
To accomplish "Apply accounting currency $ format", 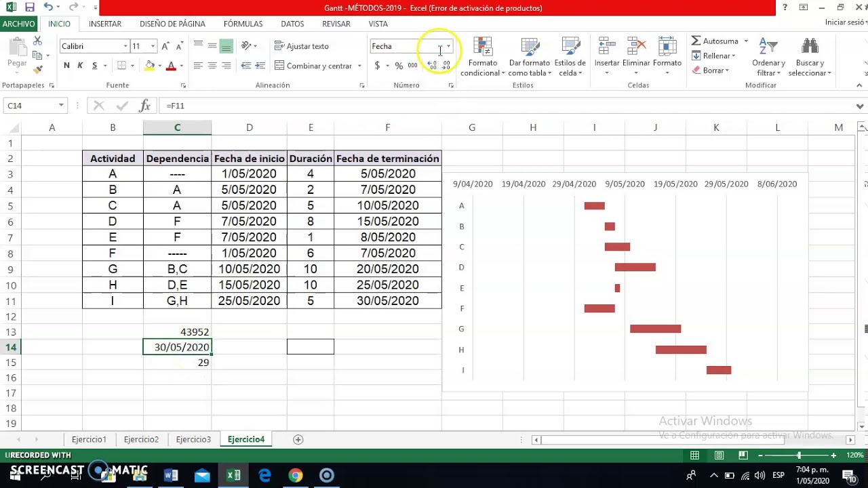I will 377,66.
